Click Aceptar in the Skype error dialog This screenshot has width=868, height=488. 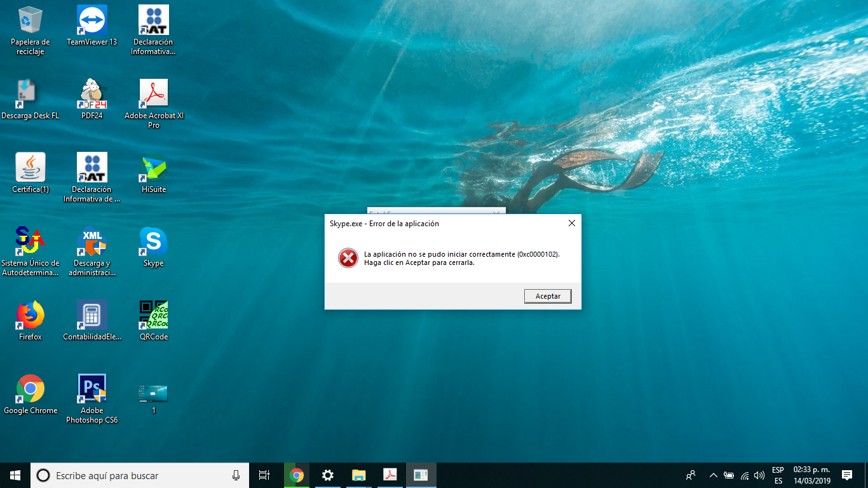pos(548,296)
